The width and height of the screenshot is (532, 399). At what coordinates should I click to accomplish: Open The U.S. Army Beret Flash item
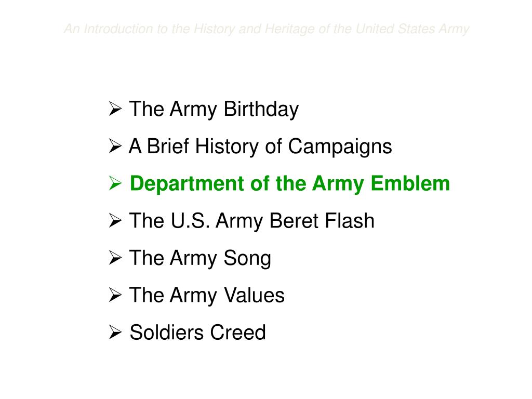click(x=252, y=221)
